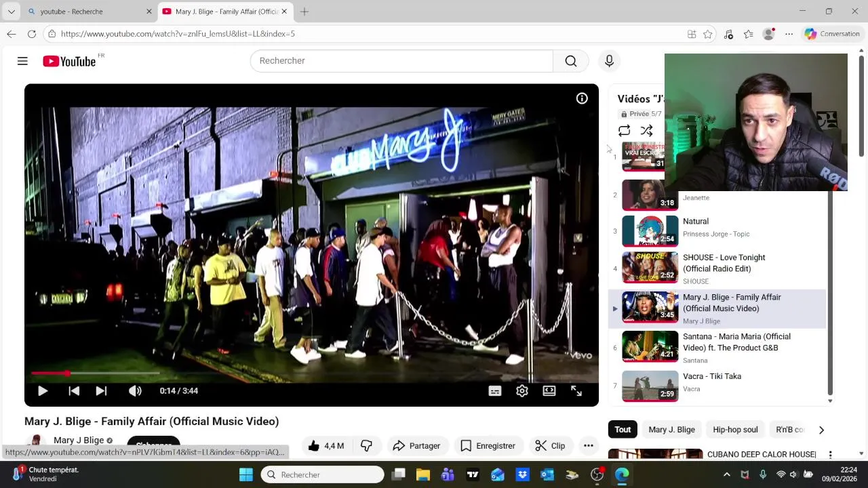Like the video with thumbs up
This screenshot has height=488, width=868.
[x=326, y=446]
